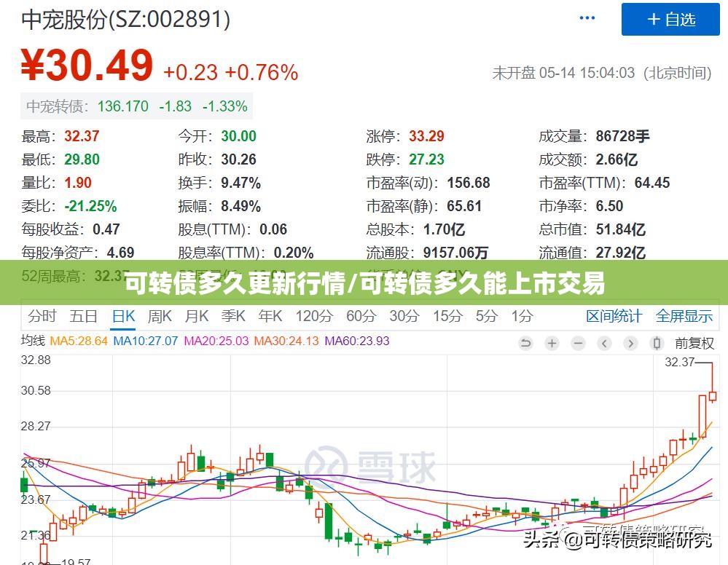Click the quote timestamp 05-14 15:04:03

click(x=587, y=73)
